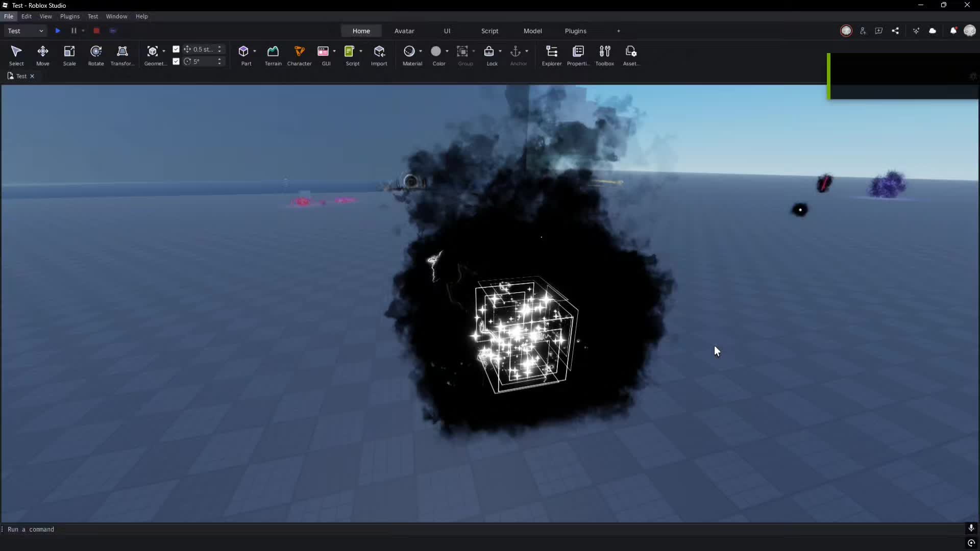Activate the Scale tool
This screenshot has height=551, width=980.
[x=69, y=56]
